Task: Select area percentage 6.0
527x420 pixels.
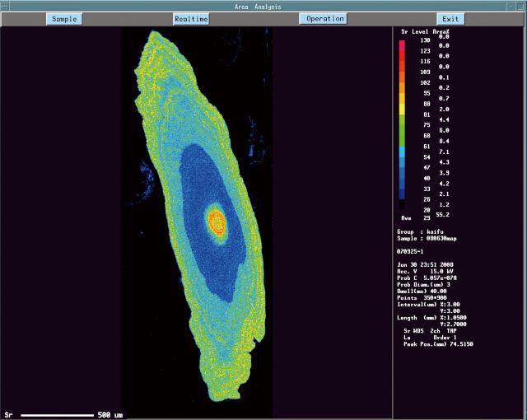Action: [x=445, y=130]
